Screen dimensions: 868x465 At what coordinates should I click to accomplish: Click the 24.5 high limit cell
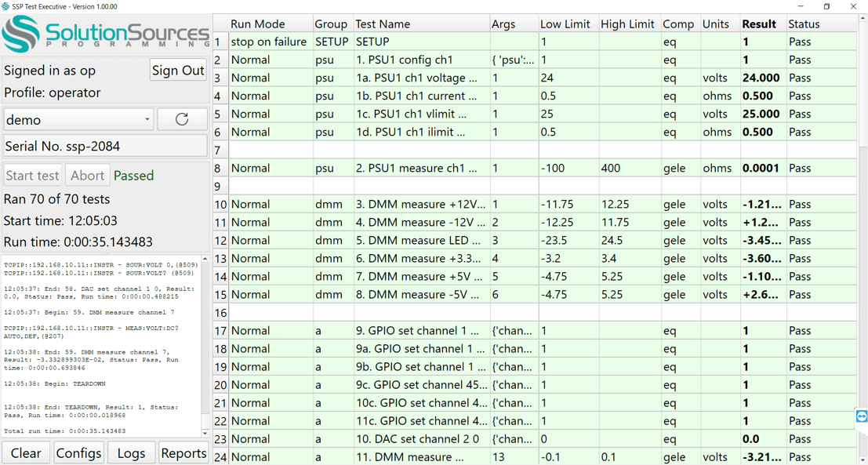(x=630, y=240)
